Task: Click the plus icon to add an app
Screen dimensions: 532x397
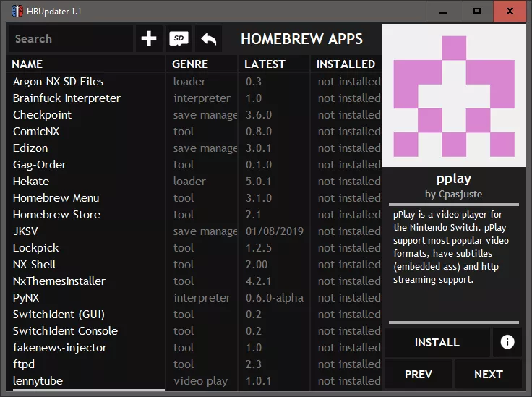Action: pyautogui.click(x=149, y=39)
